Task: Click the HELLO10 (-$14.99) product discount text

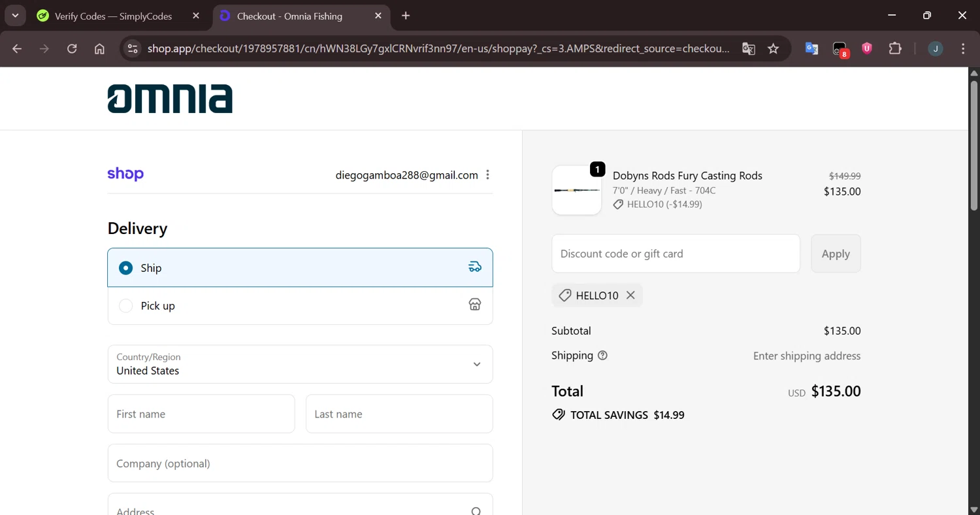Action: point(664,205)
